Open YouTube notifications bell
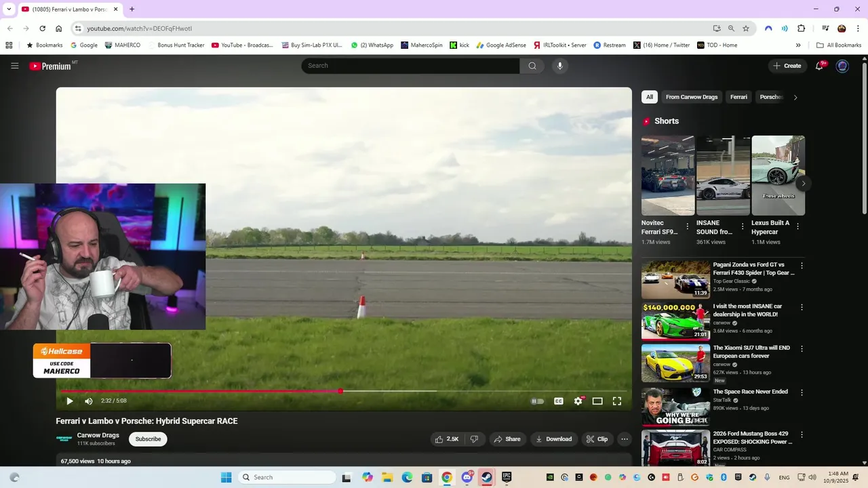 (820, 66)
